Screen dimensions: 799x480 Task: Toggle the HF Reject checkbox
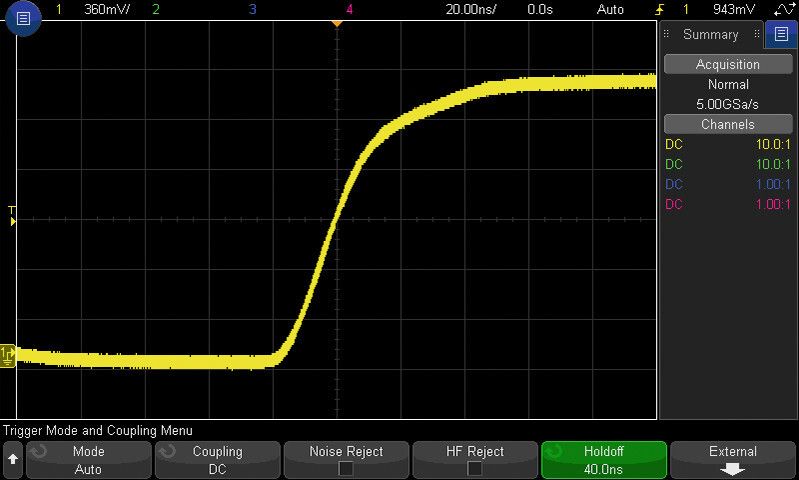point(475,468)
